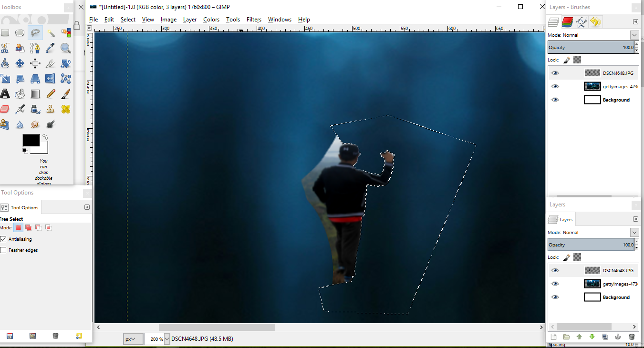Select the Foreground Select tool
Viewport: 644px width, 348px height.
click(20, 48)
